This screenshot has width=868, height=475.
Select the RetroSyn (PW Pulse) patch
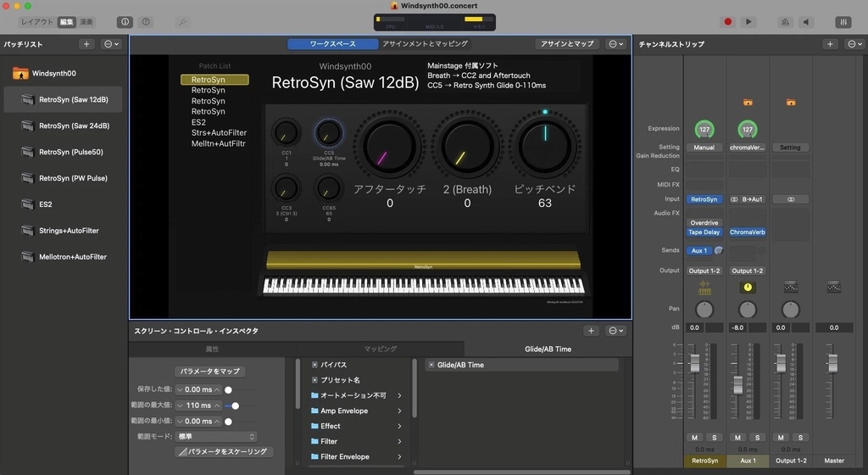pyautogui.click(x=63, y=178)
